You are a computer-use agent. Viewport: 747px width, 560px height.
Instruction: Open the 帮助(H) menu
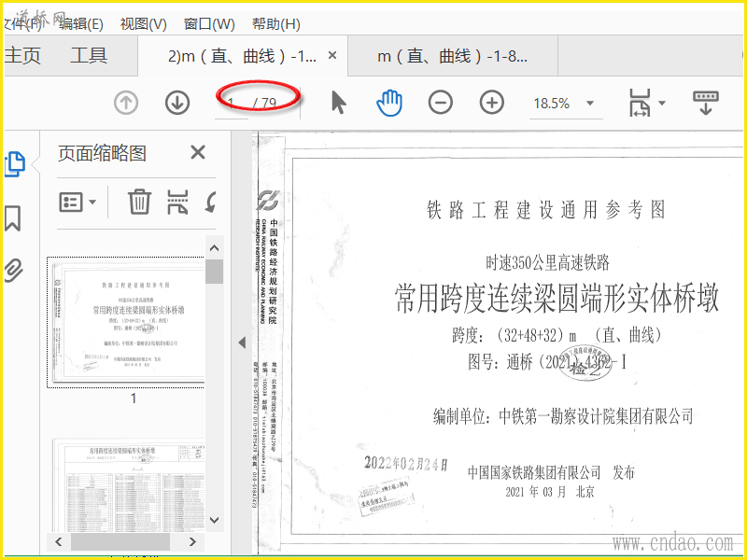(275, 24)
